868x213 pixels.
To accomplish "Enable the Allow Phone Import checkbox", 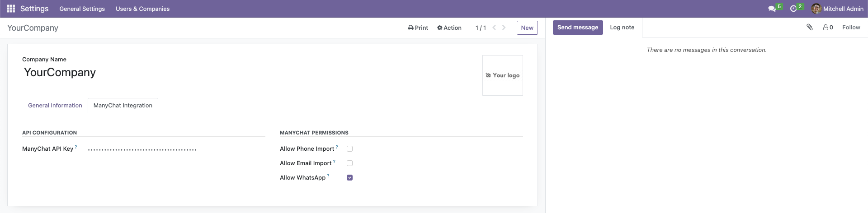I will pos(349,149).
